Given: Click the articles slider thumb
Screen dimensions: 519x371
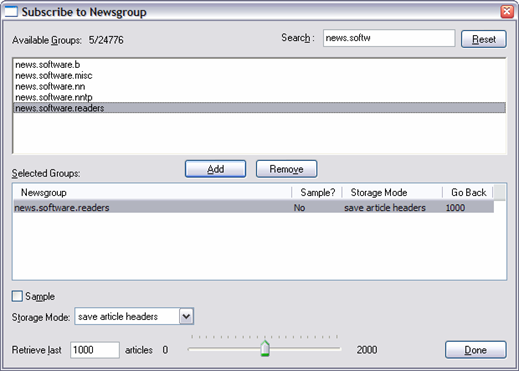Looking at the screenshot, I should (265, 348).
